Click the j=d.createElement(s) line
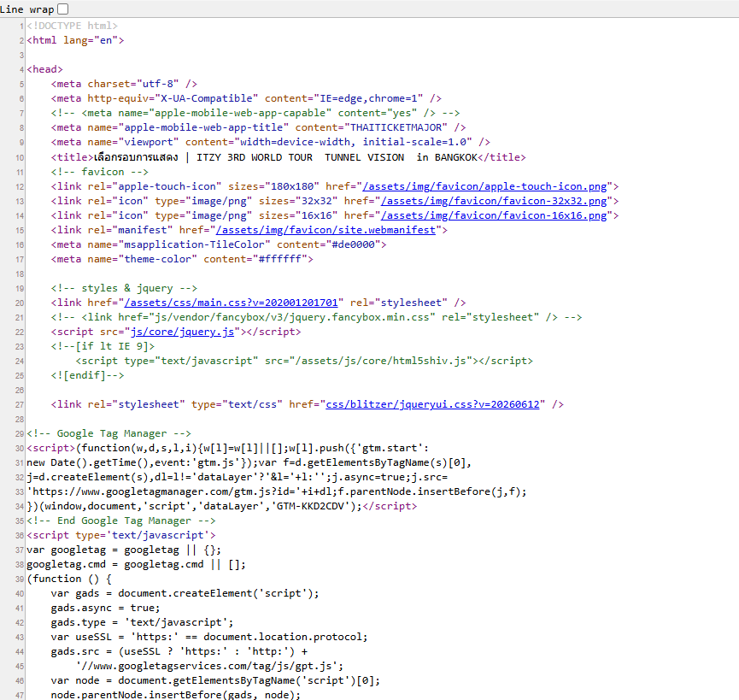The image size is (739, 700). tap(237, 478)
